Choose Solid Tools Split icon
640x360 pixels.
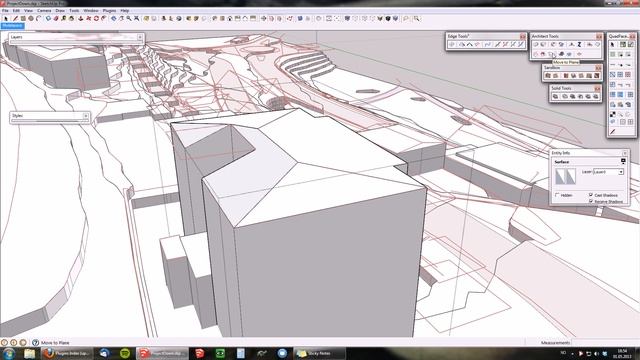click(x=596, y=96)
